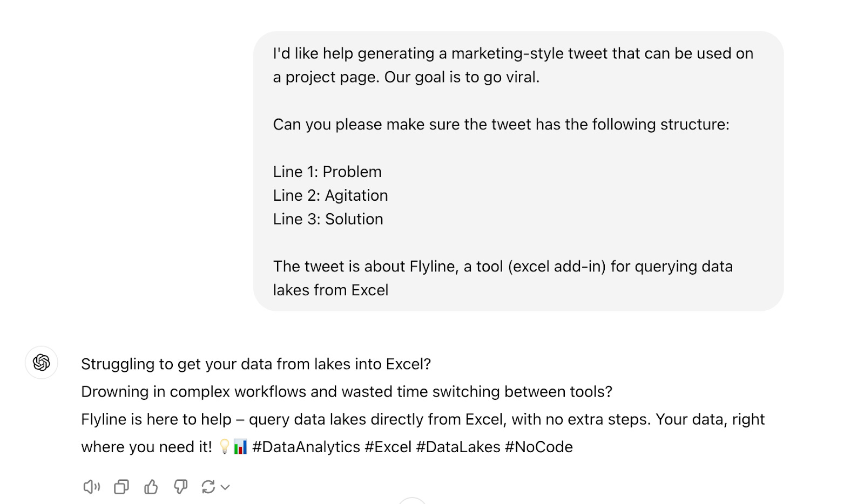Click the "Struggling to get your data" line

pyautogui.click(x=256, y=364)
